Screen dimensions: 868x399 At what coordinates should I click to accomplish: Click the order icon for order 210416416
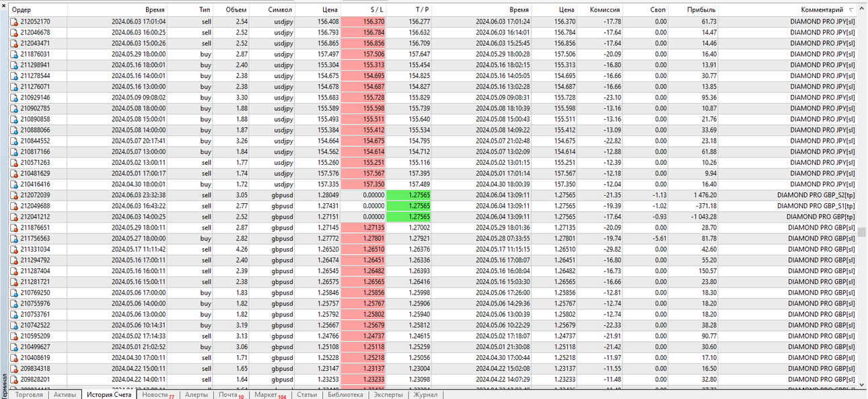coord(14,184)
